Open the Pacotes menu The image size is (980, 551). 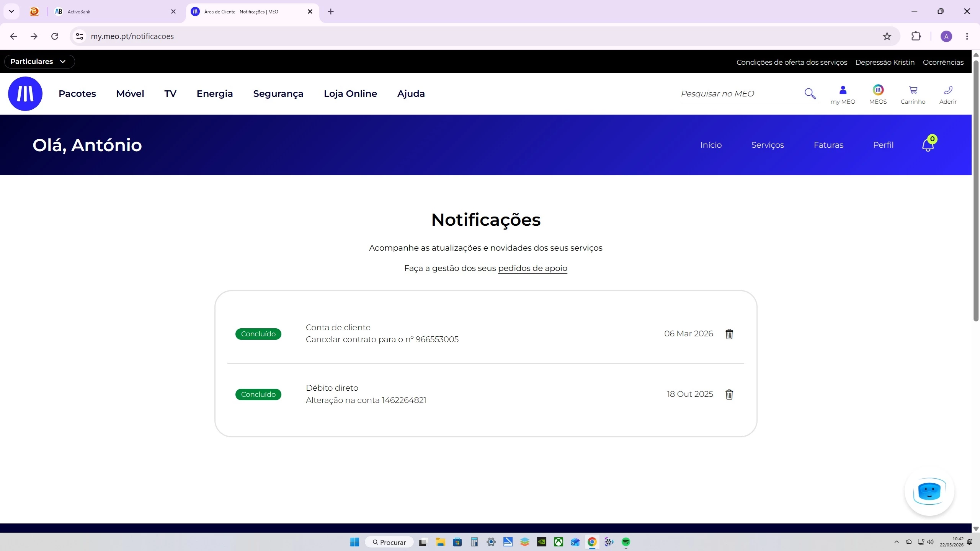click(x=77, y=94)
